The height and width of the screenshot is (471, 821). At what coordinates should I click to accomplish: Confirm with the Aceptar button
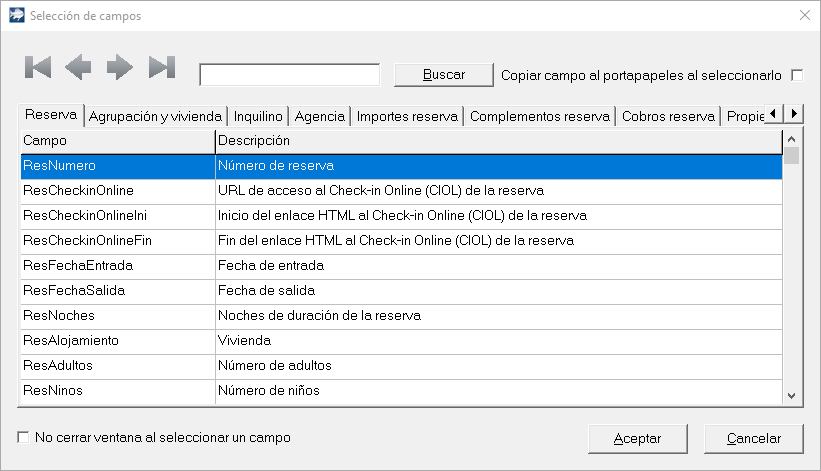coord(637,438)
